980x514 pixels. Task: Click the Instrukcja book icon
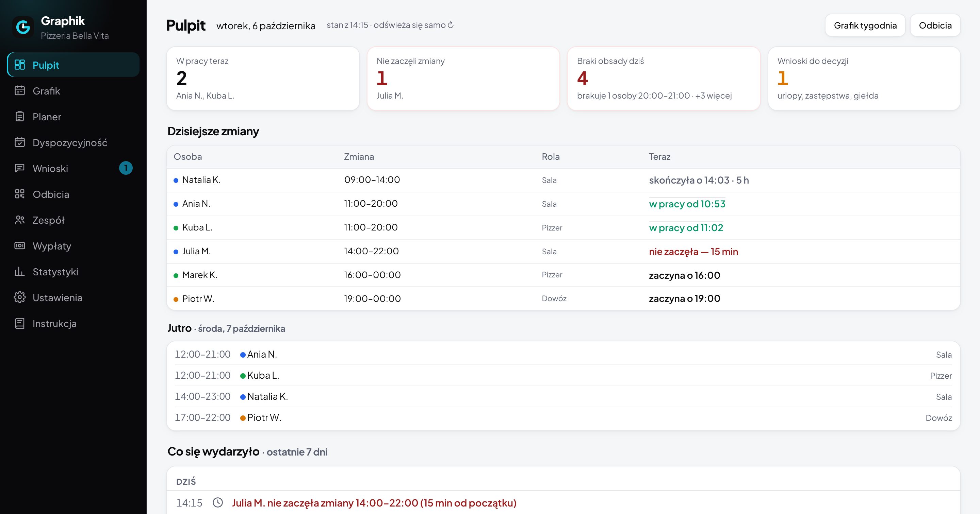click(20, 324)
